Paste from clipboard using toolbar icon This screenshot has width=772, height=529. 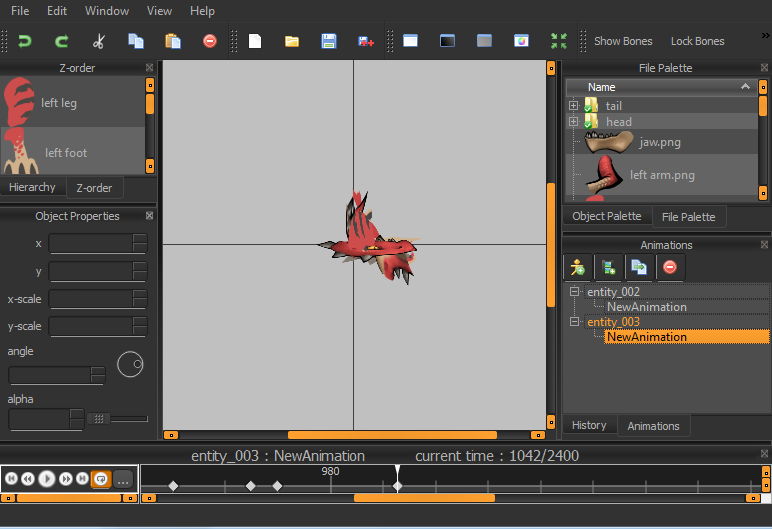pyautogui.click(x=173, y=41)
